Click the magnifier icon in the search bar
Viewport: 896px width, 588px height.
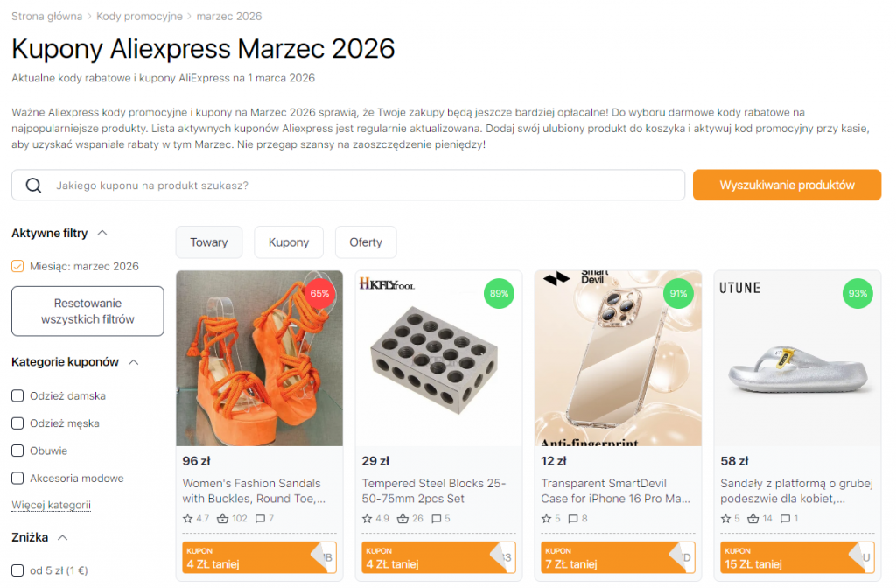point(35,185)
